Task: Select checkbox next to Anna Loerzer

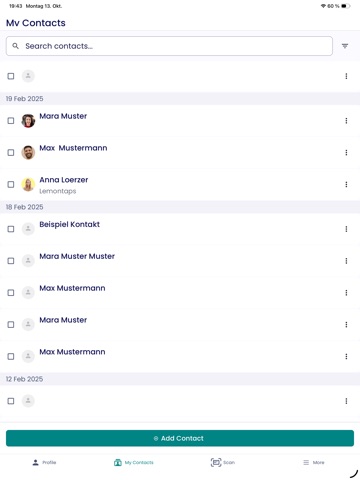Action: [11, 184]
